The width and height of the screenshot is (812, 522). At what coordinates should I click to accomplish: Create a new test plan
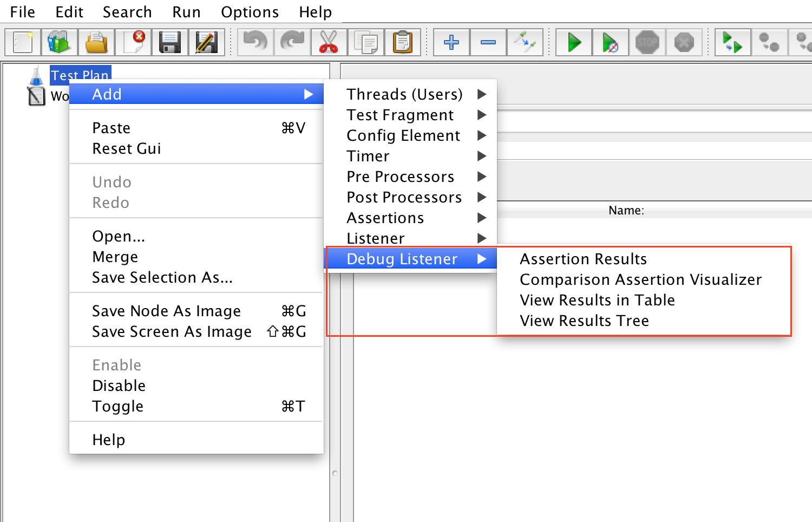pyautogui.click(x=22, y=42)
